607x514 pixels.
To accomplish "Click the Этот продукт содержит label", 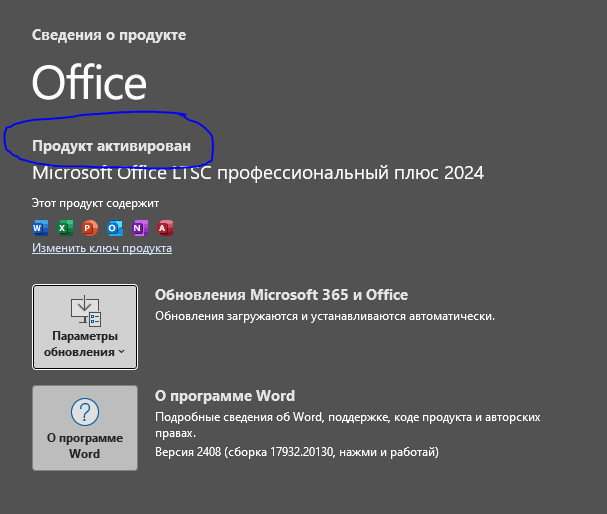I will pyautogui.click(x=95, y=203).
